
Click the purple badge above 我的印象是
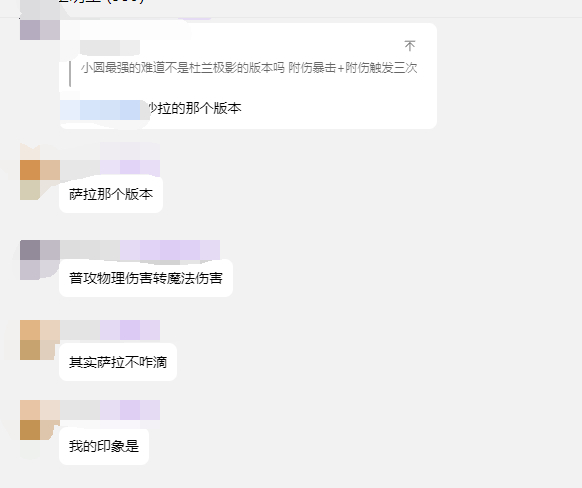click(130, 410)
